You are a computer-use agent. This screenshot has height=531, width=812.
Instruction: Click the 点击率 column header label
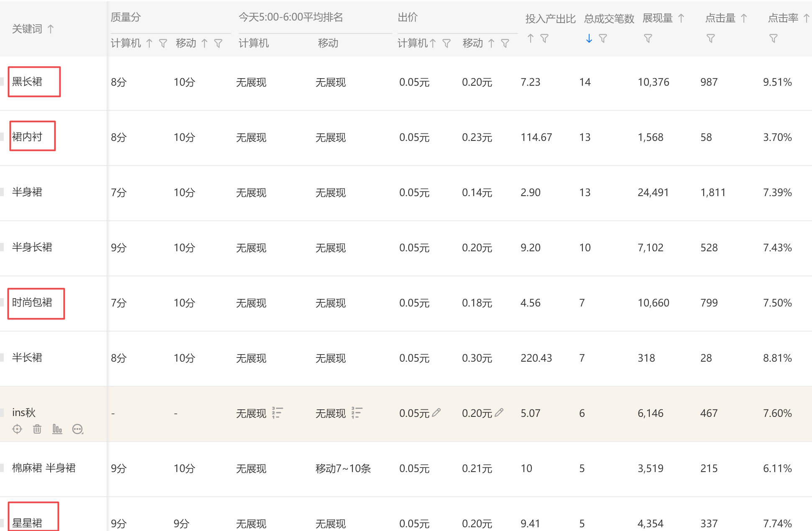(x=783, y=18)
